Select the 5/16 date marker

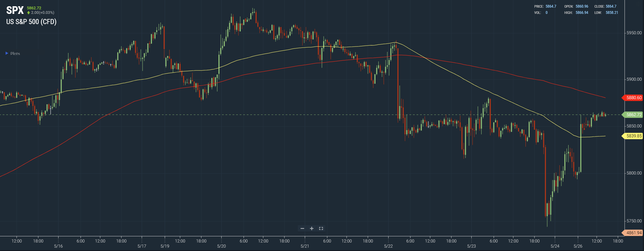(x=58, y=246)
